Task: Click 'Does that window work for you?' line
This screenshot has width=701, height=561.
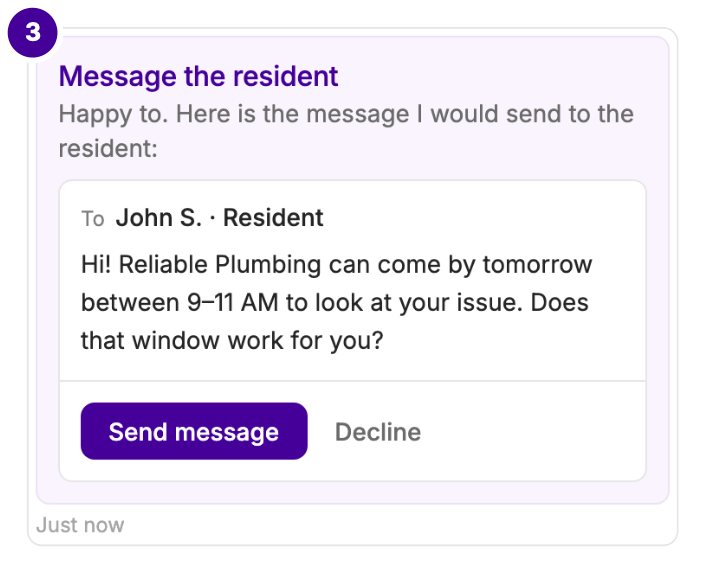Action: click(334, 321)
